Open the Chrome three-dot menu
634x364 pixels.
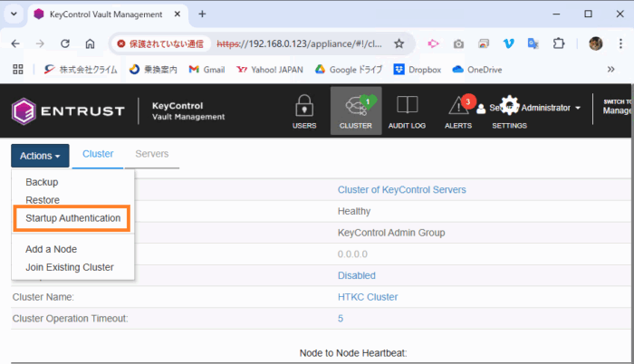tap(620, 43)
